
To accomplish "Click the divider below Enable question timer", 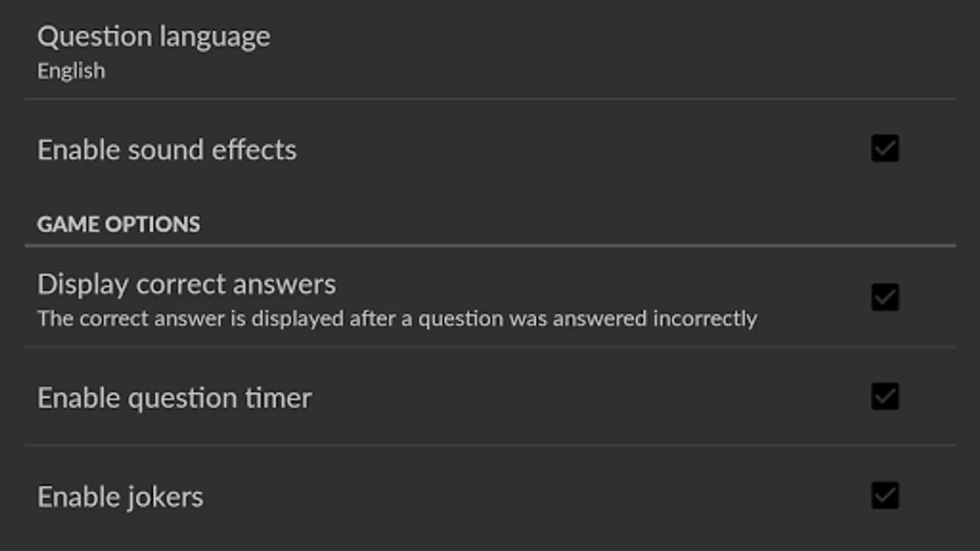I will pos(490,445).
